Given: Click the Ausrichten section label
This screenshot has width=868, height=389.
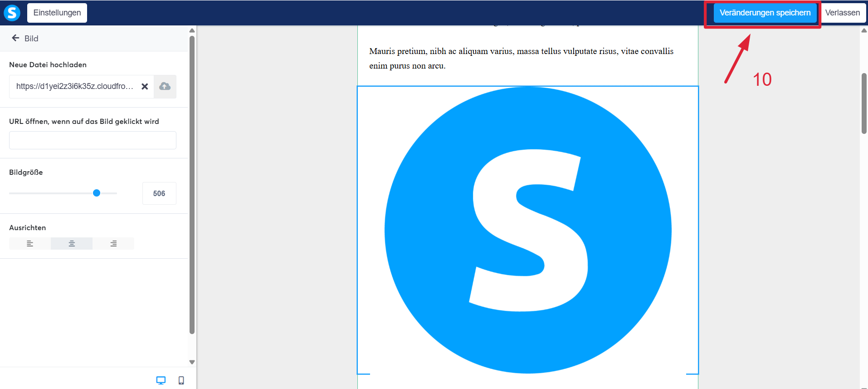Looking at the screenshot, I should (x=27, y=227).
